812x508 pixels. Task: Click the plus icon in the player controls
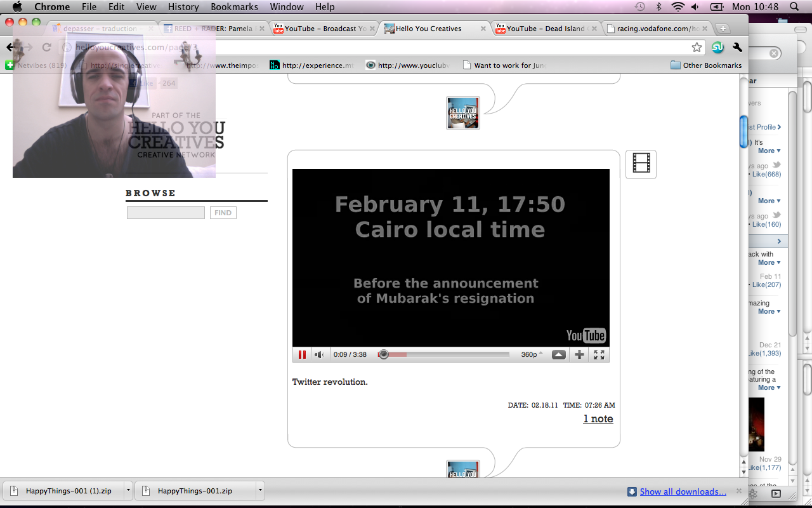pyautogui.click(x=579, y=354)
